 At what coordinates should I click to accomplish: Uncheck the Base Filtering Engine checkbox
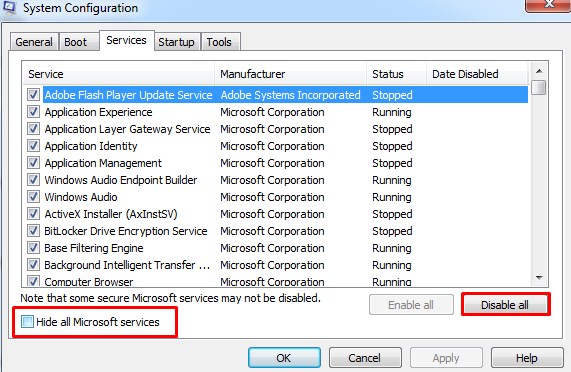pos(33,248)
